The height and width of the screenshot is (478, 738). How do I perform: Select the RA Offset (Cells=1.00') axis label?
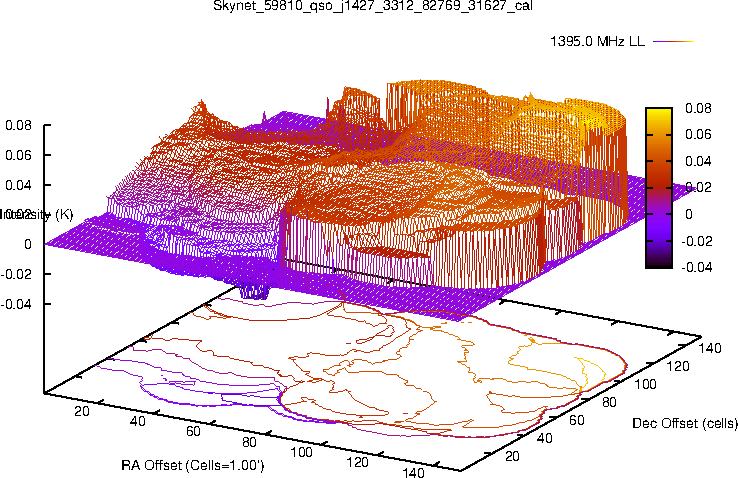point(193,466)
